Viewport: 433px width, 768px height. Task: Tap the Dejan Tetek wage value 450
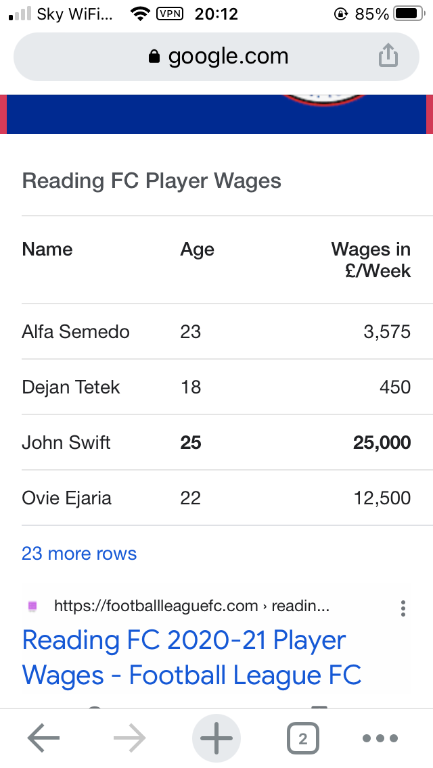click(395, 387)
